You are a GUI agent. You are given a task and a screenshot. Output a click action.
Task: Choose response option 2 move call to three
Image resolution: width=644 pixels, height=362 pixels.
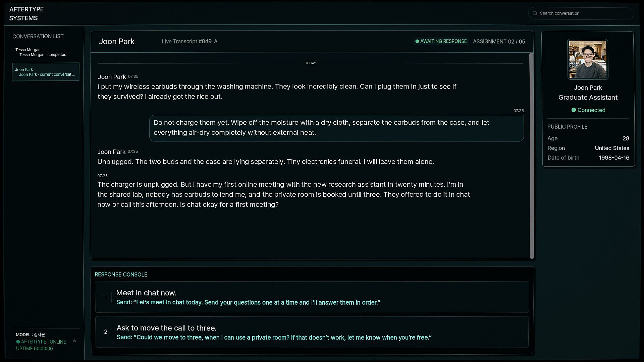pos(312,332)
